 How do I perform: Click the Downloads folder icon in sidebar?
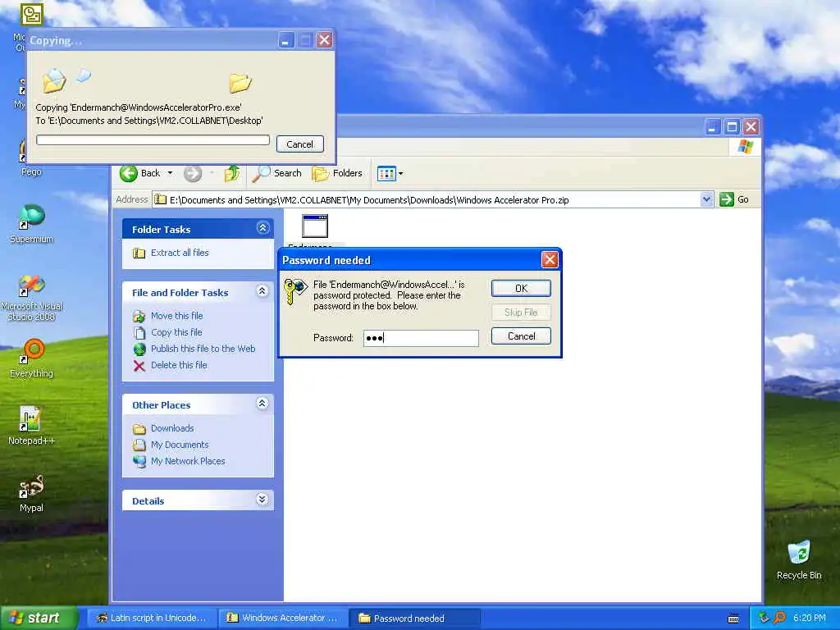pyautogui.click(x=139, y=428)
